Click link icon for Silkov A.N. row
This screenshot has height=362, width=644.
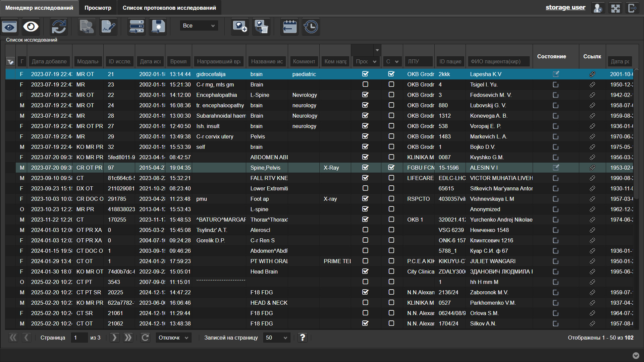point(592,323)
